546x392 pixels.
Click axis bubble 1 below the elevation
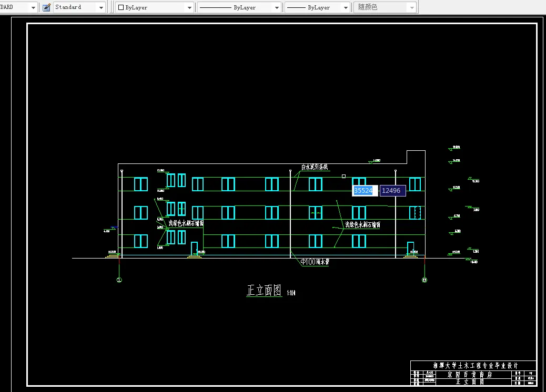click(119, 280)
